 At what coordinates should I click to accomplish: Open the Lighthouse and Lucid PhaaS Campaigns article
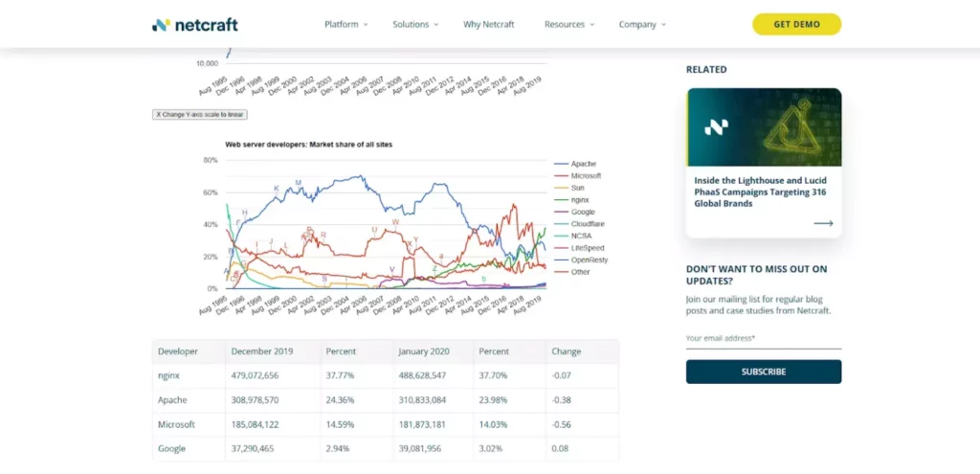pos(761,190)
